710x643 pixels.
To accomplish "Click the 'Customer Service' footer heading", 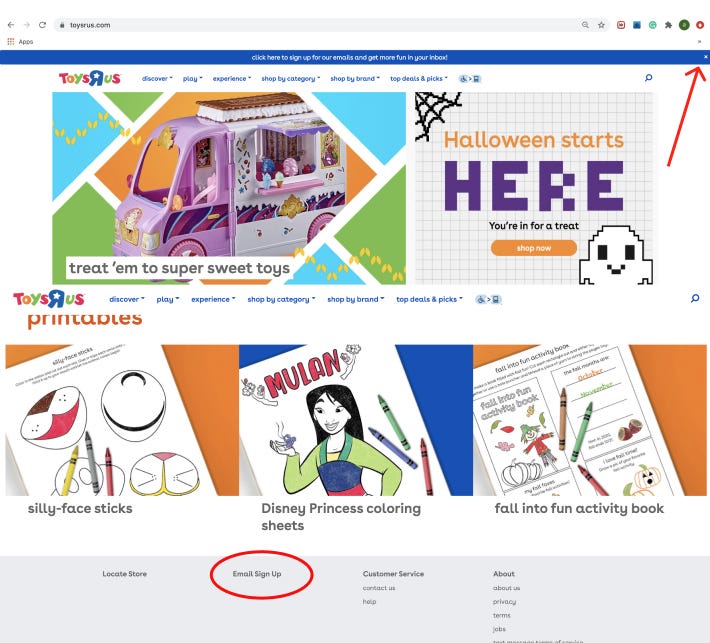I will pyautogui.click(x=393, y=574).
